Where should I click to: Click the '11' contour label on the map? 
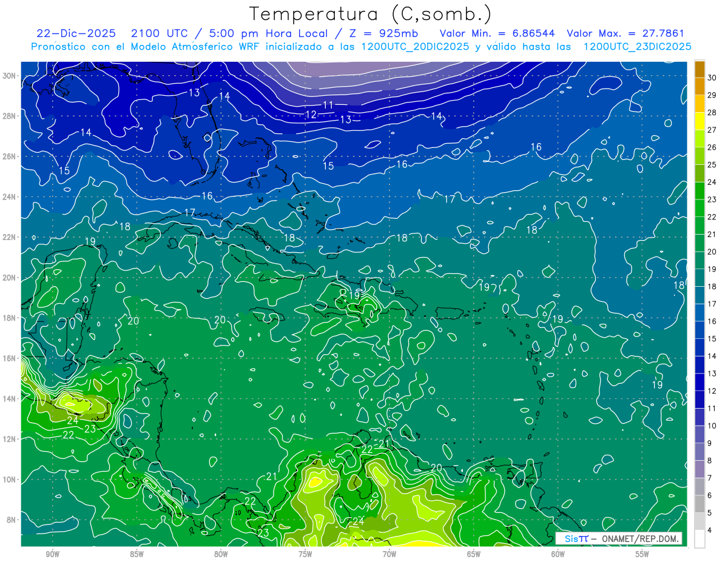click(x=328, y=105)
